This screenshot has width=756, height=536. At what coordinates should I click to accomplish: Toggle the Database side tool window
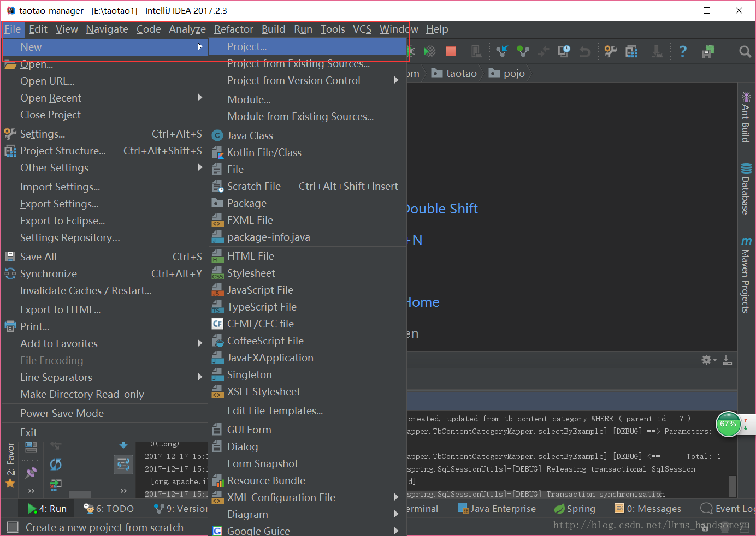(x=746, y=189)
